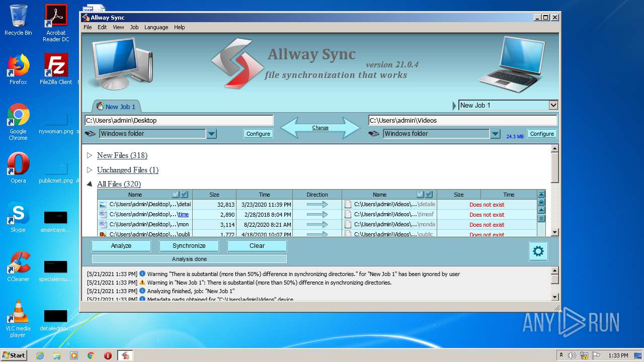This screenshot has width=644, height=362.
Task: Click the Change direction link
Action: coord(320,128)
